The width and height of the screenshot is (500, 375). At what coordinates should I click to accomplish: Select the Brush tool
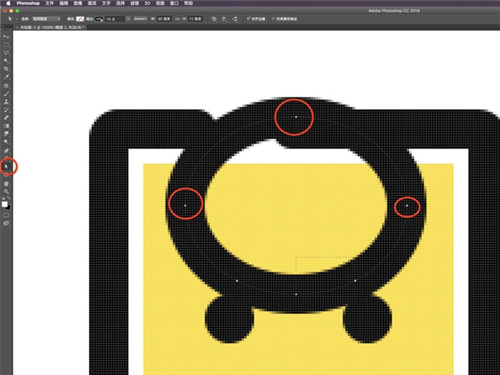coord(6,93)
